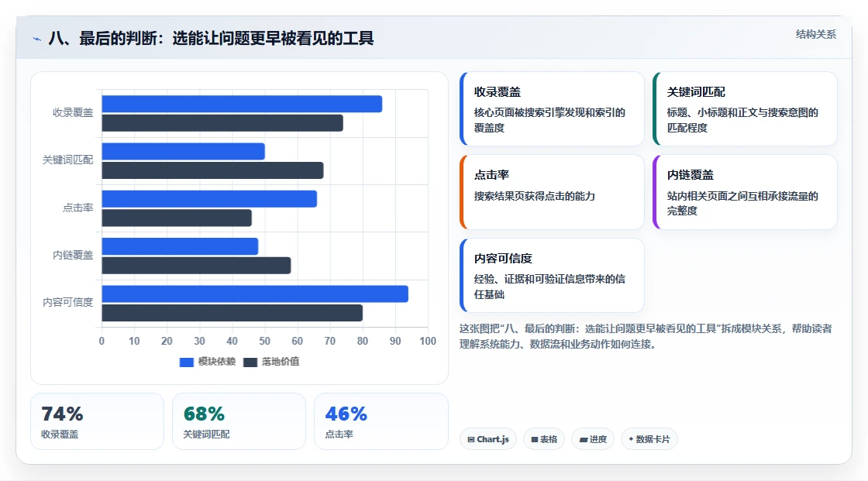This screenshot has width=868, height=481.
Task: Open the 点击率 description card
Action: click(552, 192)
